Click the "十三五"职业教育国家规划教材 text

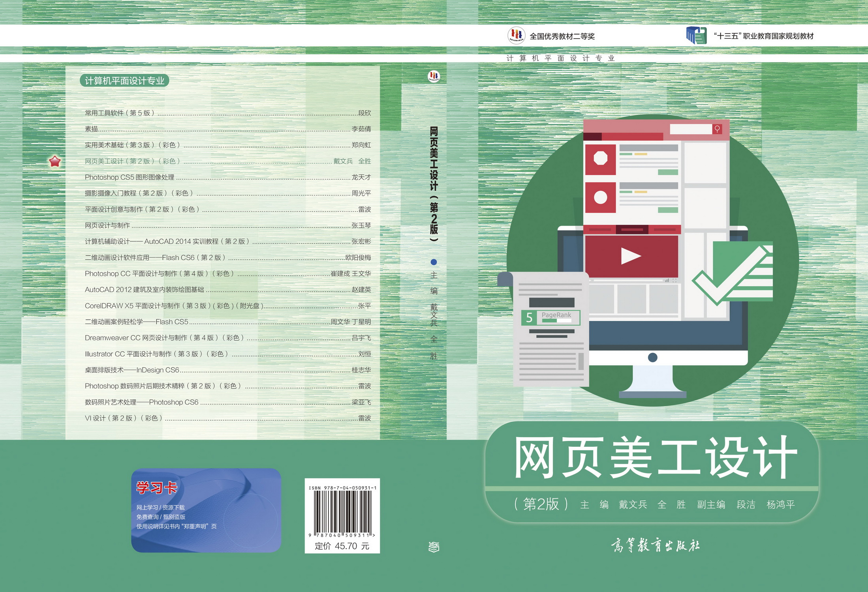(x=764, y=36)
